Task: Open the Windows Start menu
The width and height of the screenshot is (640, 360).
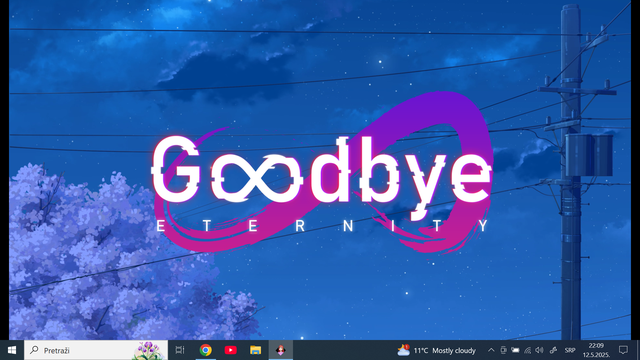Action: 12,350
